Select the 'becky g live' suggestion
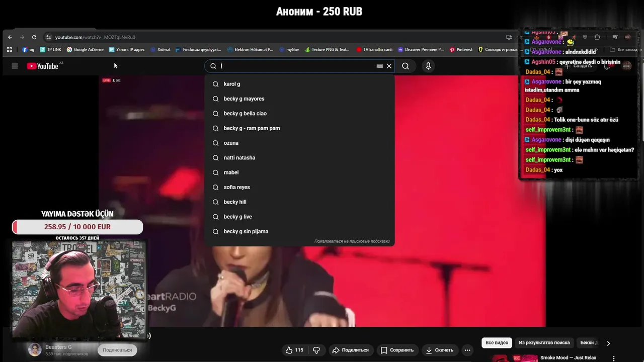 point(300,217)
